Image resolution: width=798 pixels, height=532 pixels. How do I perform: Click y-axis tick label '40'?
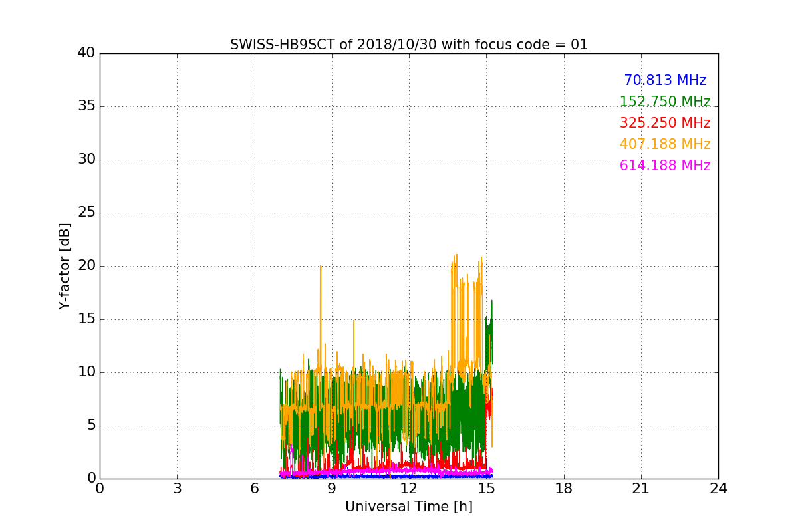(x=86, y=53)
